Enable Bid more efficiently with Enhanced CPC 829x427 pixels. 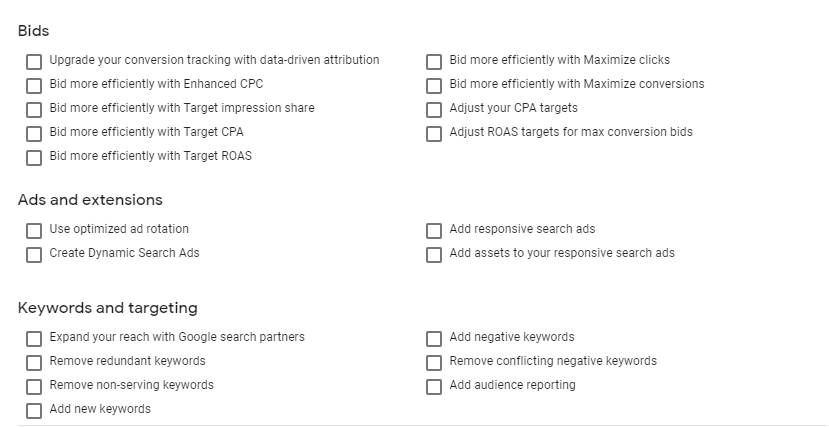[x=34, y=85]
